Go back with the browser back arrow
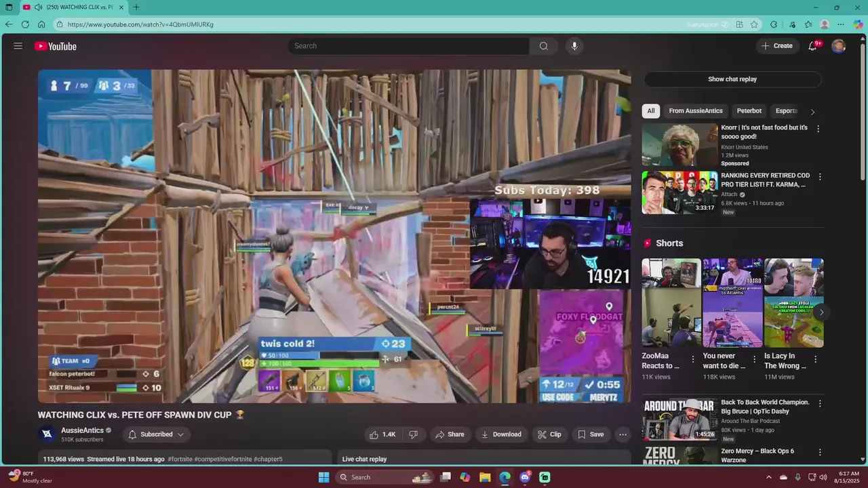The image size is (868, 488). tap(9, 24)
